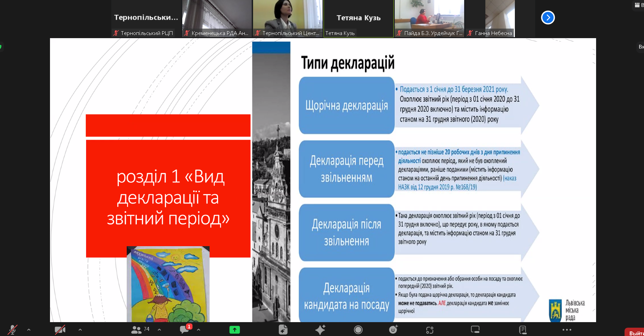Open video options arrow next to camera
644x336 pixels.
tap(80, 330)
